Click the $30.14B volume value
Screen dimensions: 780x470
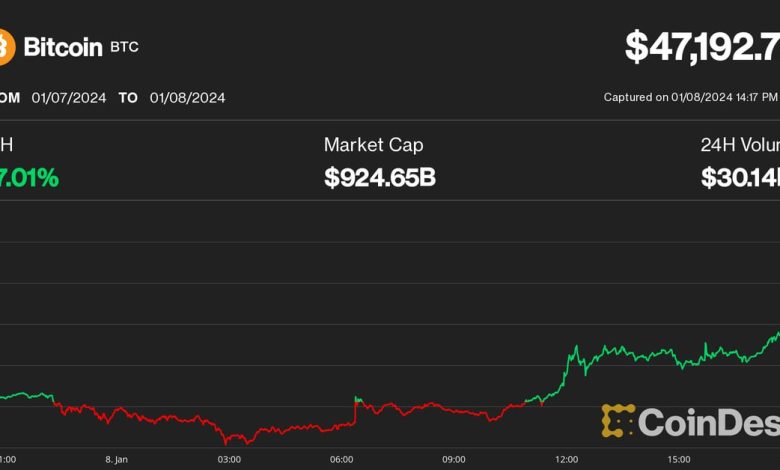tap(739, 178)
